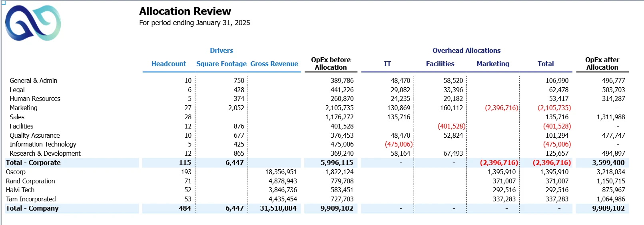Image resolution: width=644 pixels, height=225 pixels.
Task: Click Marketing OpEx value 2,105,735
Action: pos(339,108)
